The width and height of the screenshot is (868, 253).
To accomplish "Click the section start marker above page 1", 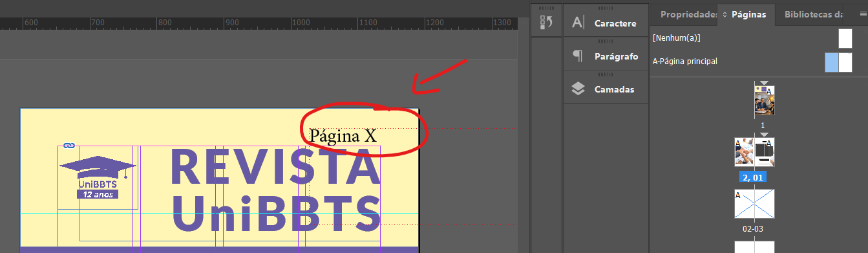I will [x=764, y=83].
